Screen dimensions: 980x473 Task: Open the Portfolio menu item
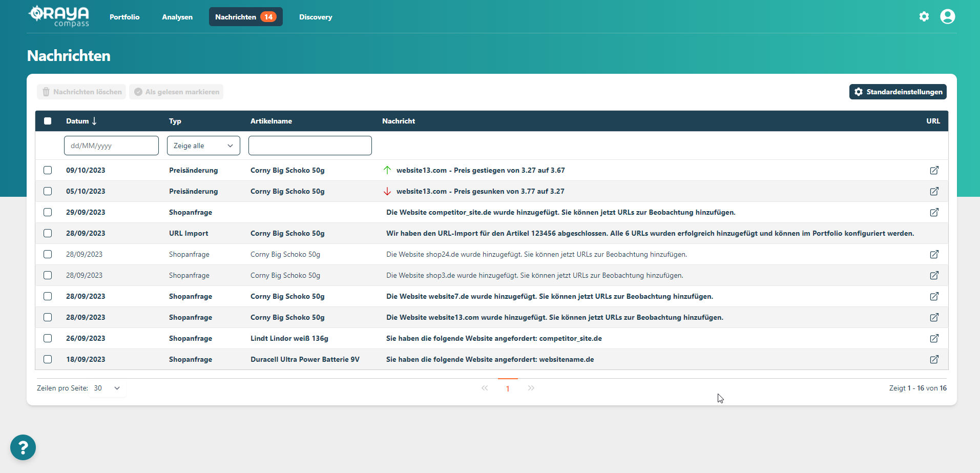(124, 17)
